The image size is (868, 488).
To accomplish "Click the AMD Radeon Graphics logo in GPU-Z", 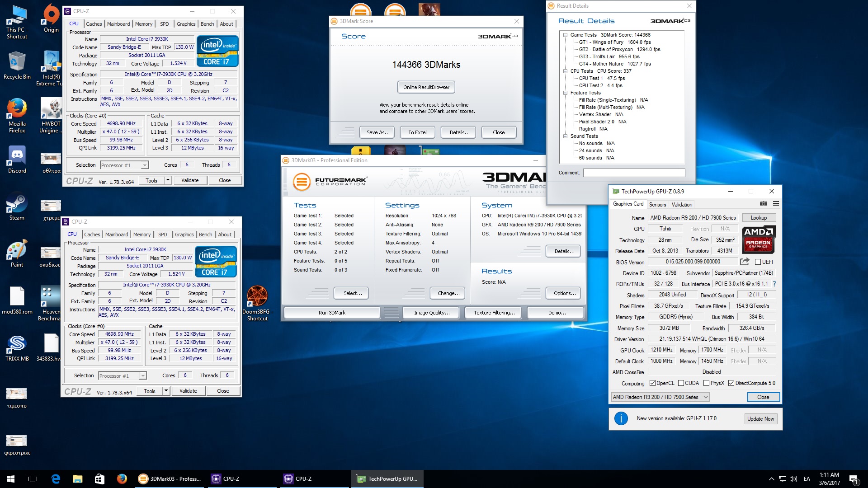I will click(758, 239).
